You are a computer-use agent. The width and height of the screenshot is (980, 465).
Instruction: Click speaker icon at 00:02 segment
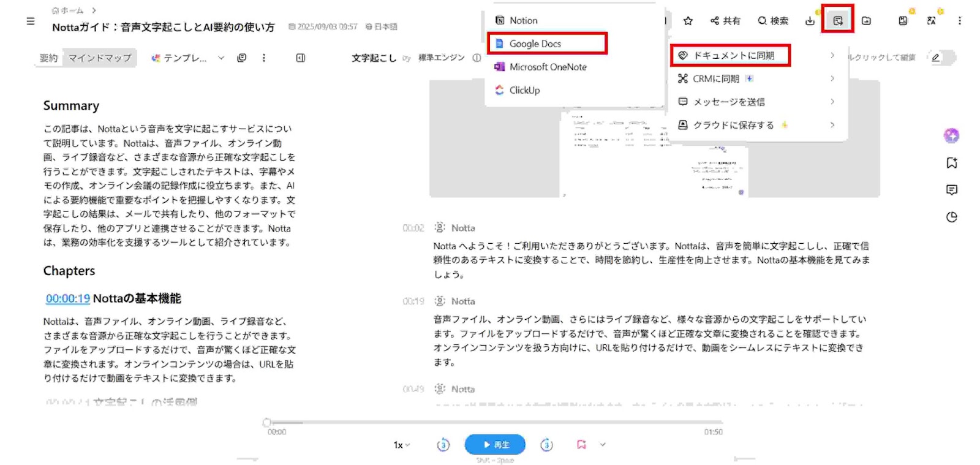pos(439,228)
